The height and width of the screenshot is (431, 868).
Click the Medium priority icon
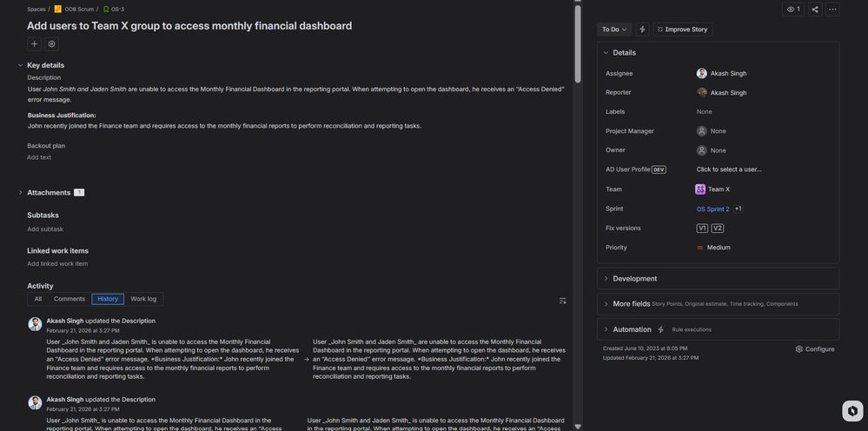(699, 248)
